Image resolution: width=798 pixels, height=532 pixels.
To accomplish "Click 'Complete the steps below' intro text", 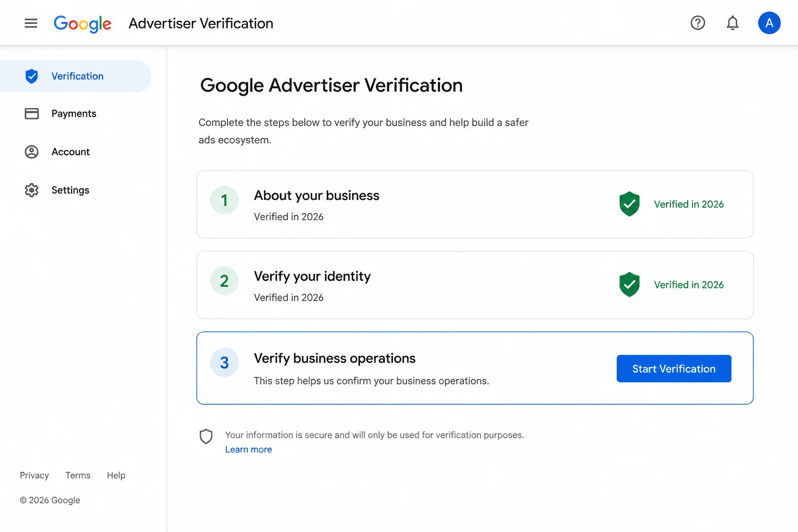I will 363,131.
